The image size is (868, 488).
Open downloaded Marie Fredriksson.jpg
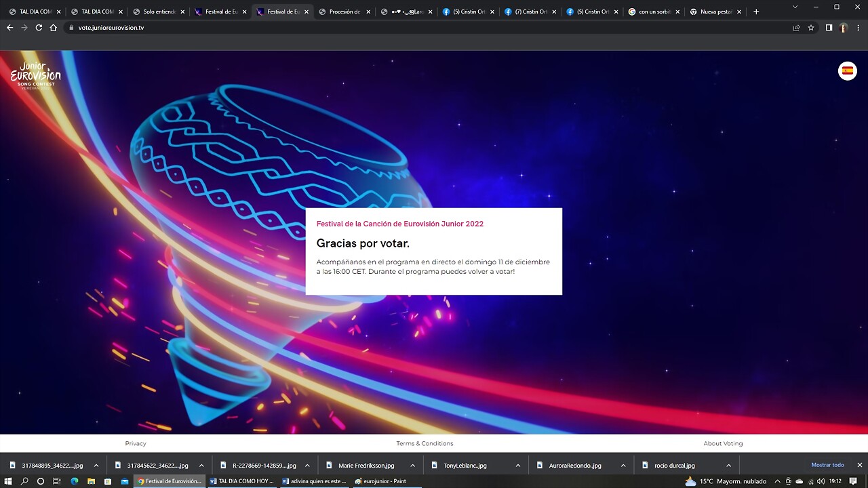click(362, 466)
